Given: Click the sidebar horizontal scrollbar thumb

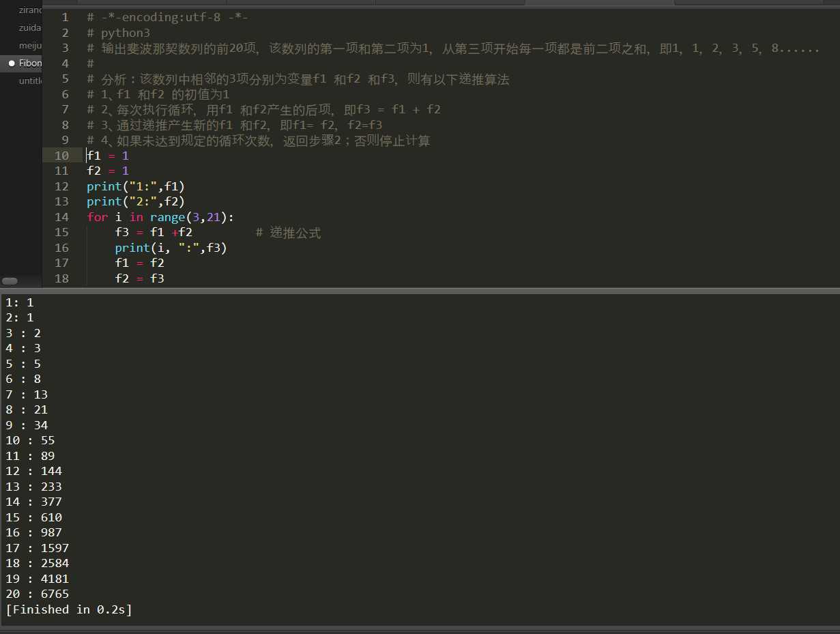Looking at the screenshot, I should (10, 281).
